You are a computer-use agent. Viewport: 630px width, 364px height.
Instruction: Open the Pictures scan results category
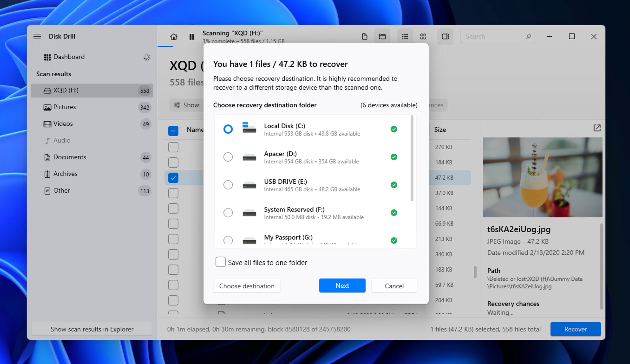pos(65,107)
